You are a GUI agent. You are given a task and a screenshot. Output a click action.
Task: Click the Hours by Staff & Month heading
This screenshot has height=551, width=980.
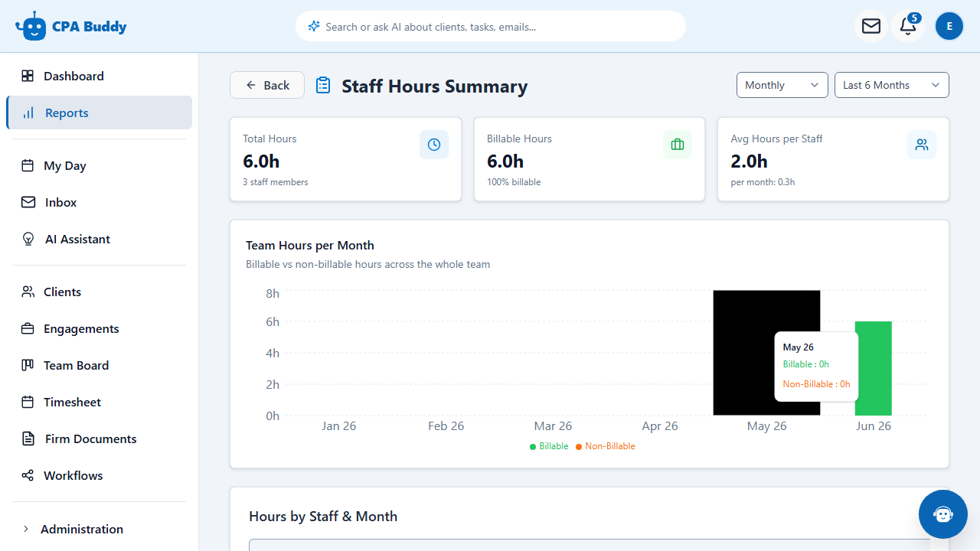click(x=323, y=517)
